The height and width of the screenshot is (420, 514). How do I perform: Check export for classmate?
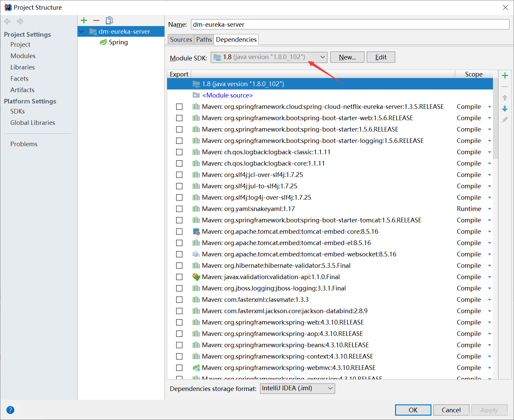pyautogui.click(x=179, y=300)
